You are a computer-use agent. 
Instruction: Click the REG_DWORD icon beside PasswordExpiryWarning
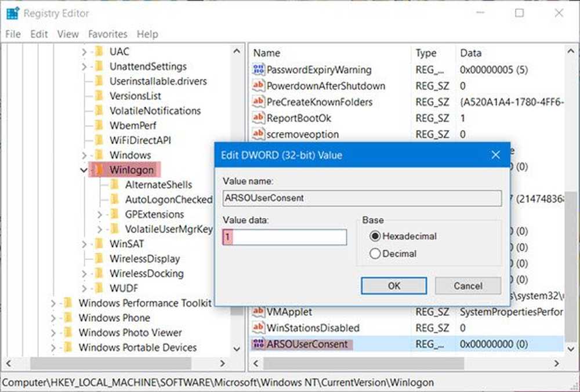click(x=259, y=70)
